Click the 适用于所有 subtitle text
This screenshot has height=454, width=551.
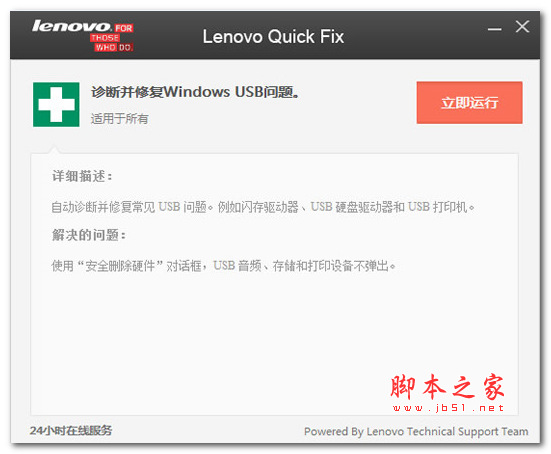119,119
